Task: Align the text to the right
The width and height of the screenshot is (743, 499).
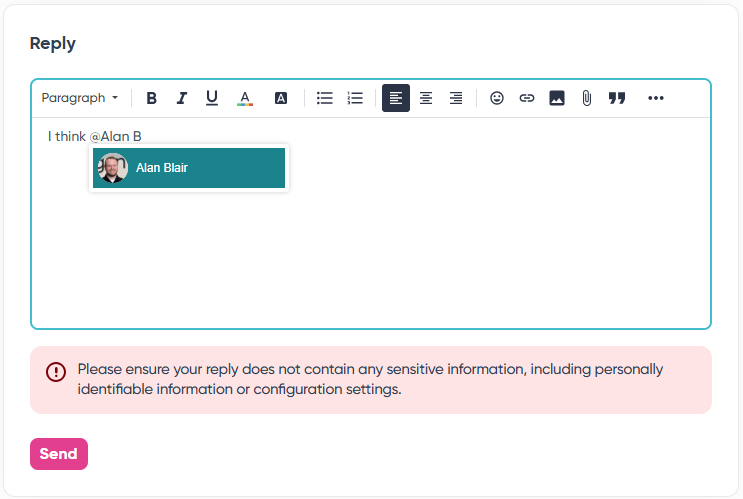Action: click(456, 98)
